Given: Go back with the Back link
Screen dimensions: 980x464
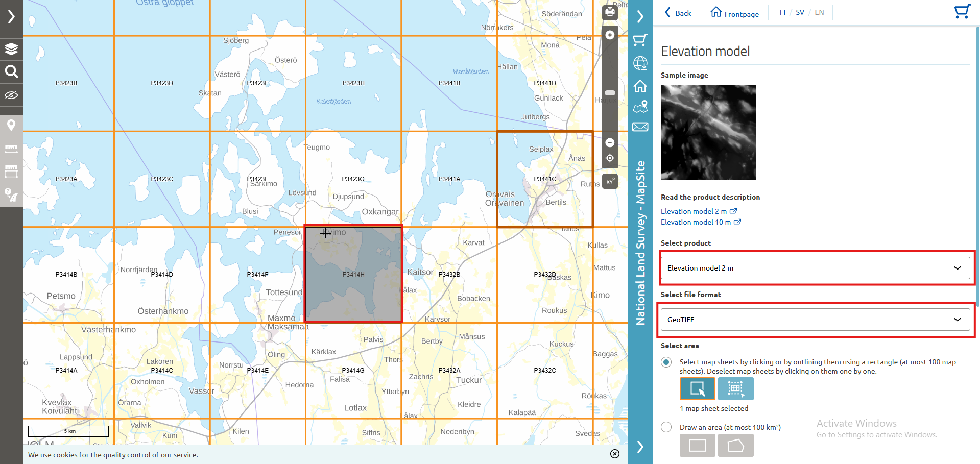Looking at the screenshot, I should click(678, 13).
